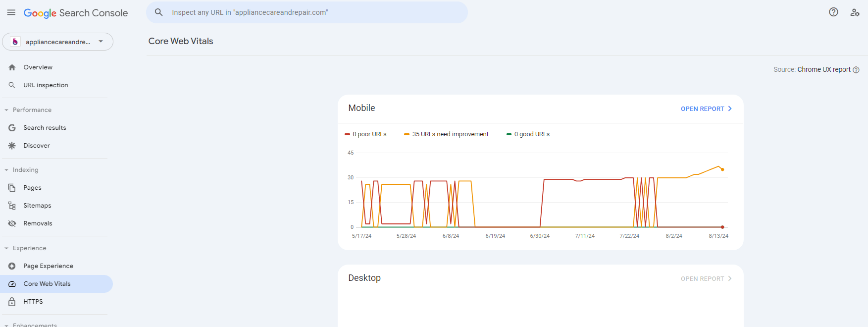Click the Desktop Open Report link
The height and width of the screenshot is (327, 868).
(706, 279)
